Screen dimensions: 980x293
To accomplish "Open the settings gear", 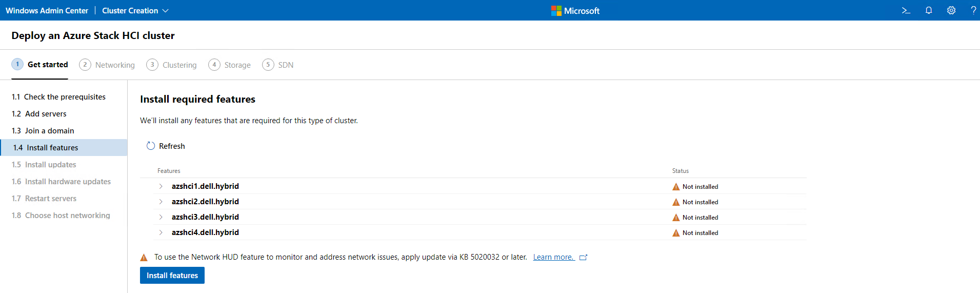I will click(x=951, y=10).
